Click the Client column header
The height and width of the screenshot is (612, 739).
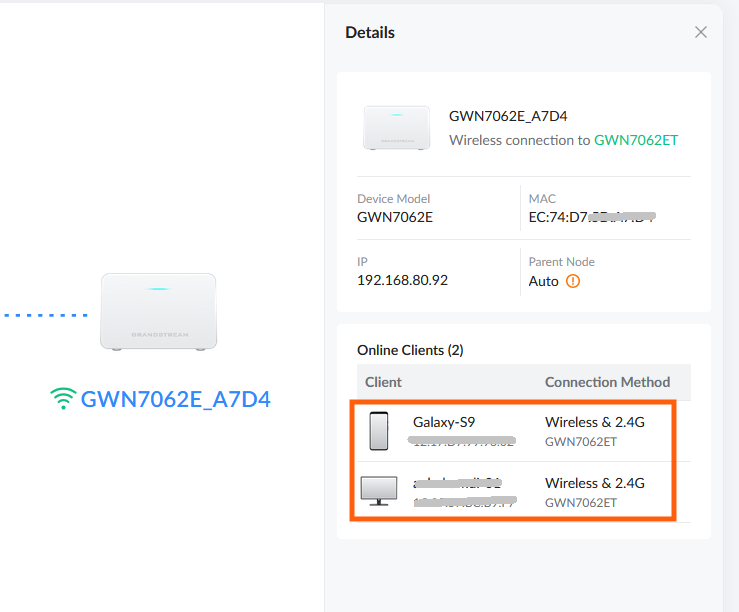(383, 382)
